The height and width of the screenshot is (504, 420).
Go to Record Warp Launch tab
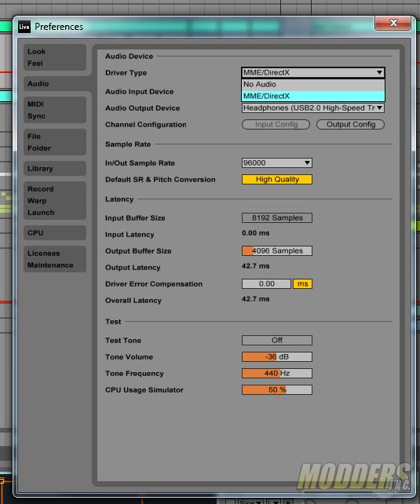pos(55,200)
